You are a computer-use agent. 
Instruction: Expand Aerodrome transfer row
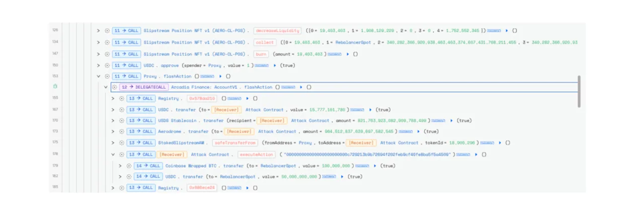[113, 131]
